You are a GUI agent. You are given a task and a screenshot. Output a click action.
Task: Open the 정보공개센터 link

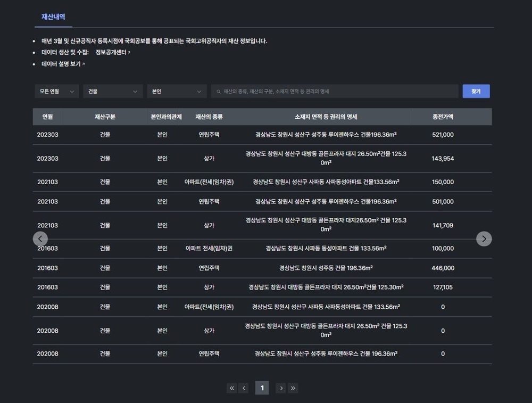point(113,52)
